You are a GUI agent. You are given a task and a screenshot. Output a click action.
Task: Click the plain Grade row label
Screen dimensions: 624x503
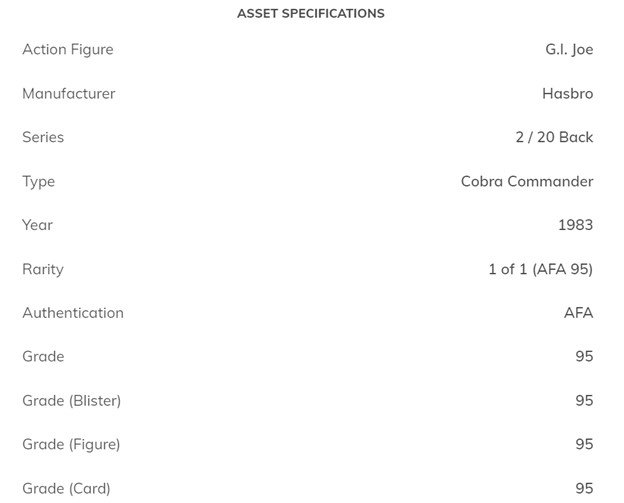[43, 357]
